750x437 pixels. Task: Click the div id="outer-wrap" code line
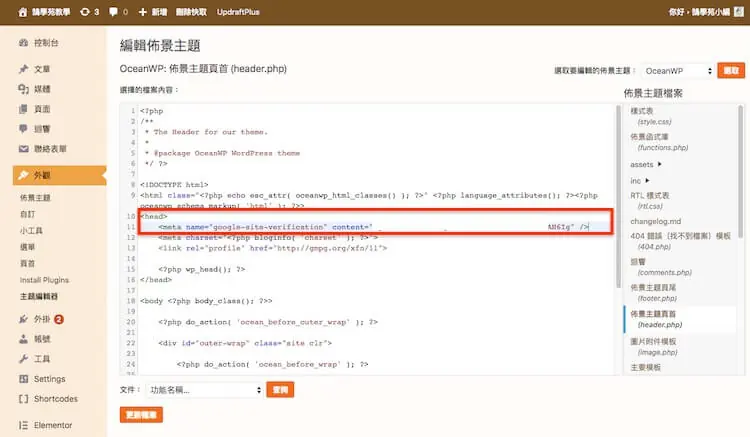pos(245,343)
